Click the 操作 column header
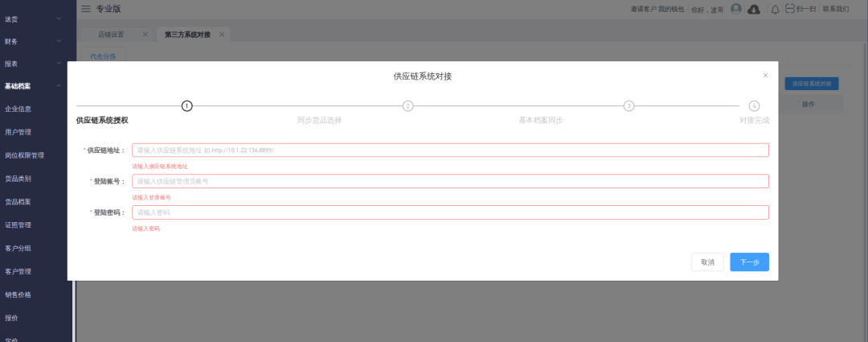Screen dimensions: 868x342 pos(809,104)
